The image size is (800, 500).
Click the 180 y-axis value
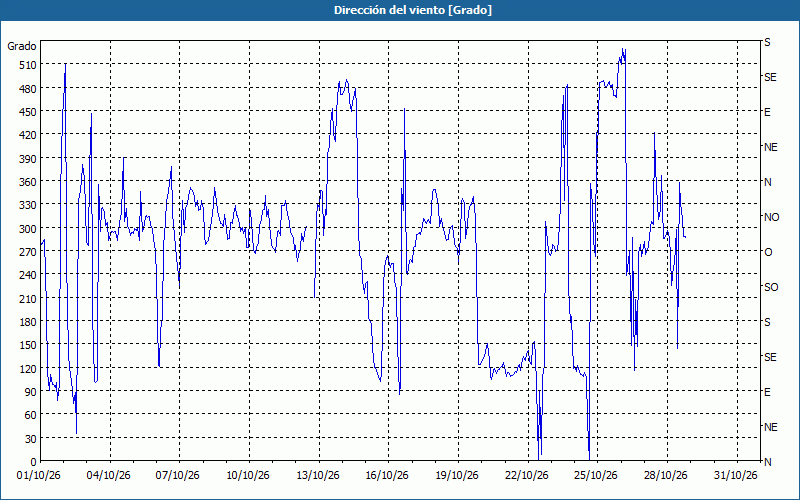[x=28, y=322]
